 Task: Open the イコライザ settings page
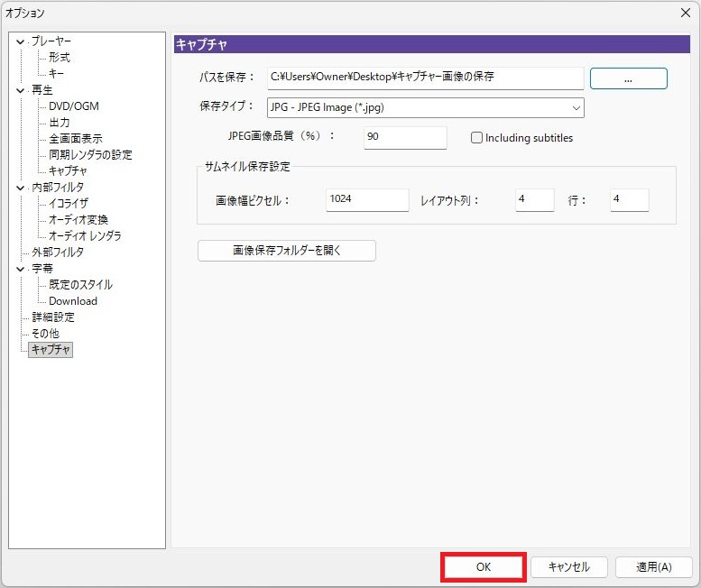[x=69, y=204]
